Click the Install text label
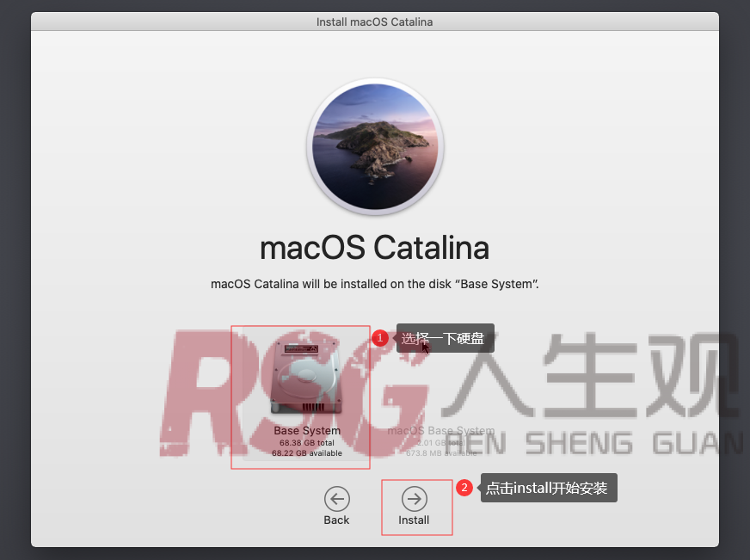The image size is (750, 560). pos(414,520)
